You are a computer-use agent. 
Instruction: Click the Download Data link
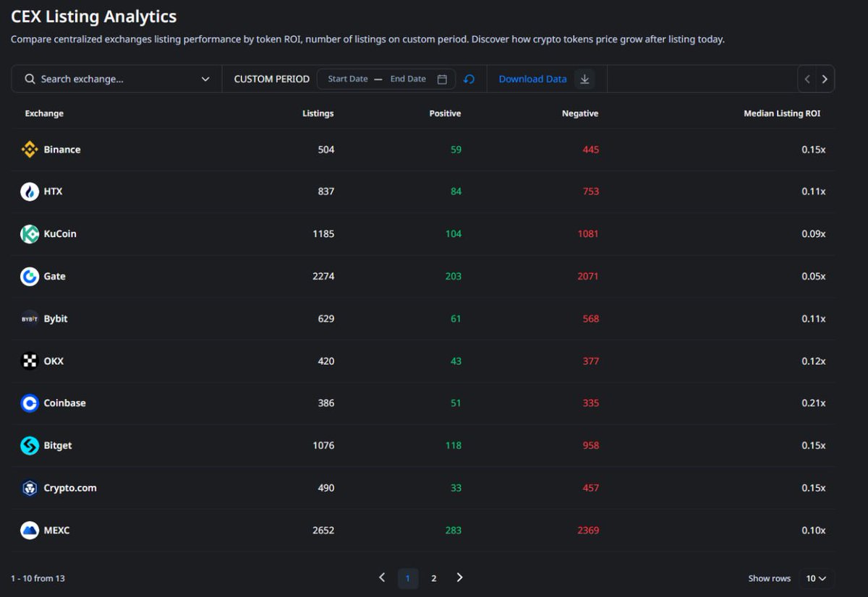[532, 79]
